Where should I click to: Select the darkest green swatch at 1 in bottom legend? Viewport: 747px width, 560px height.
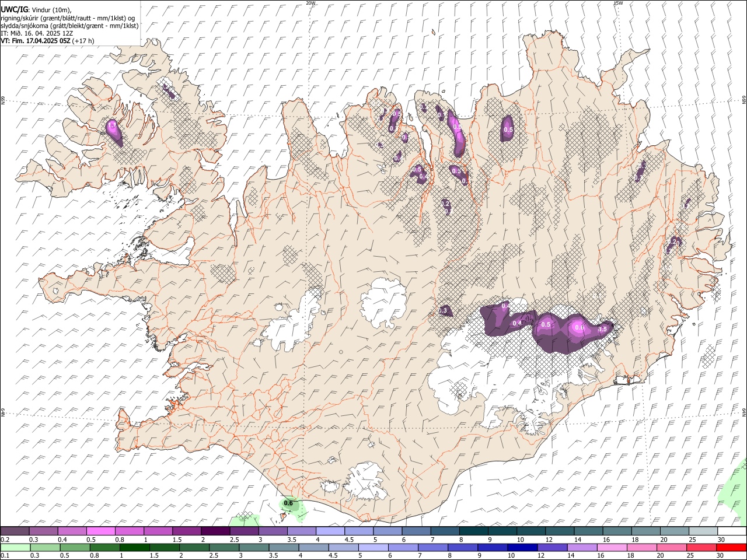tap(135, 547)
